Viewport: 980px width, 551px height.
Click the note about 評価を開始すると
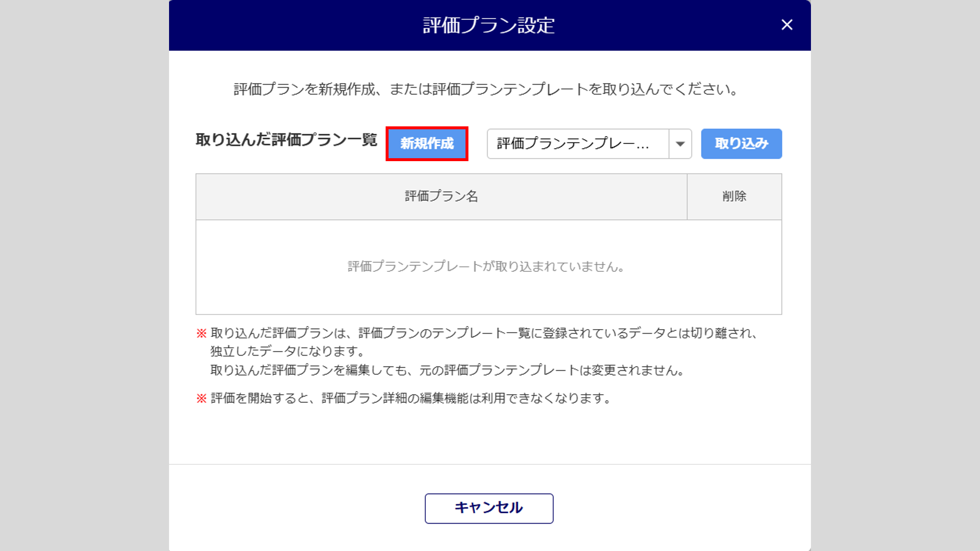tap(405, 398)
